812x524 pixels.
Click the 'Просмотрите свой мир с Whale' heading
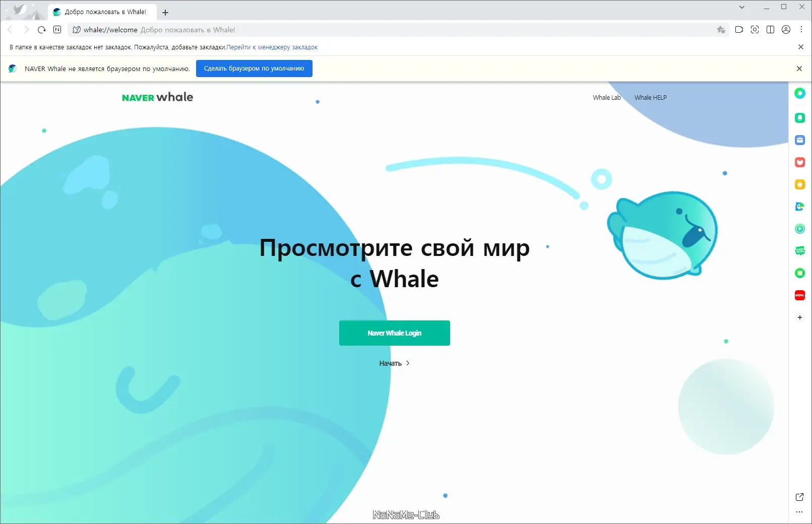click(x=395, y=263)
